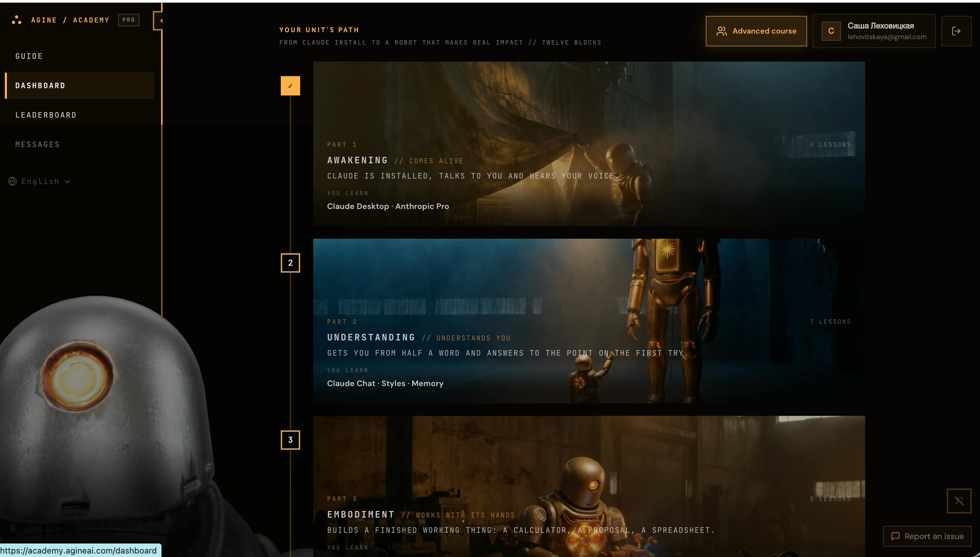Image resolution: width=980 pixels, height=557 pixels.
Task: Select timeline step marker 2
Action: click(290, 263)
